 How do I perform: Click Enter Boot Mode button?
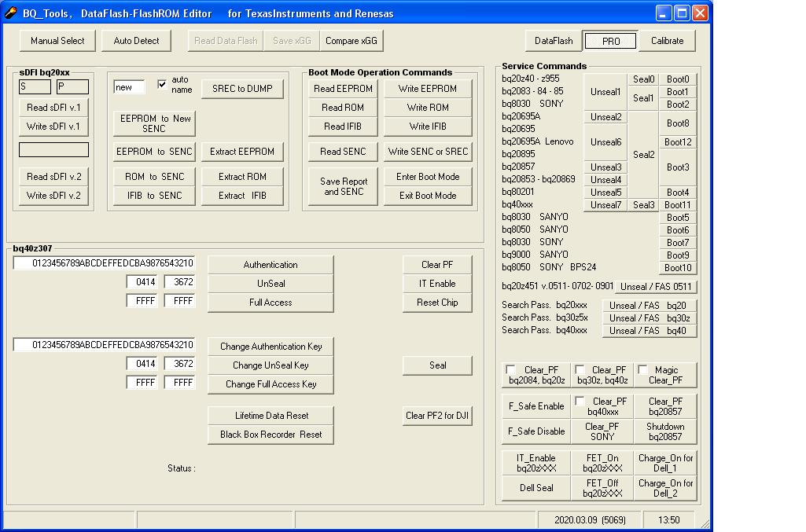pos(428,177)
